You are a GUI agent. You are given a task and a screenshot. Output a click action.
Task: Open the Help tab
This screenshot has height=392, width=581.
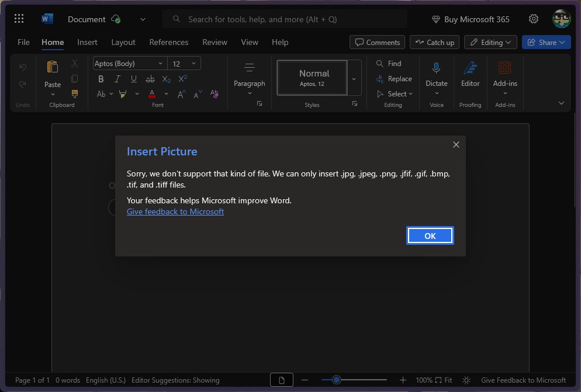point(280,42)
